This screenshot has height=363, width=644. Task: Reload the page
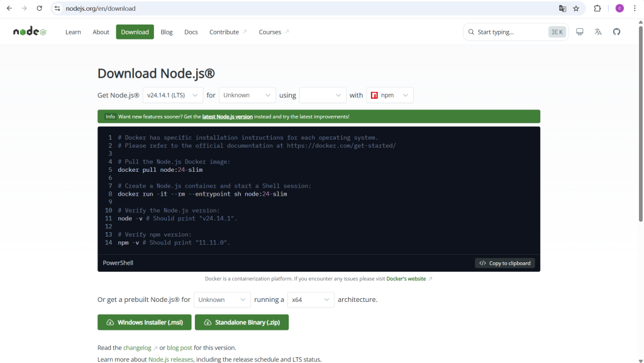click(39, 8)
